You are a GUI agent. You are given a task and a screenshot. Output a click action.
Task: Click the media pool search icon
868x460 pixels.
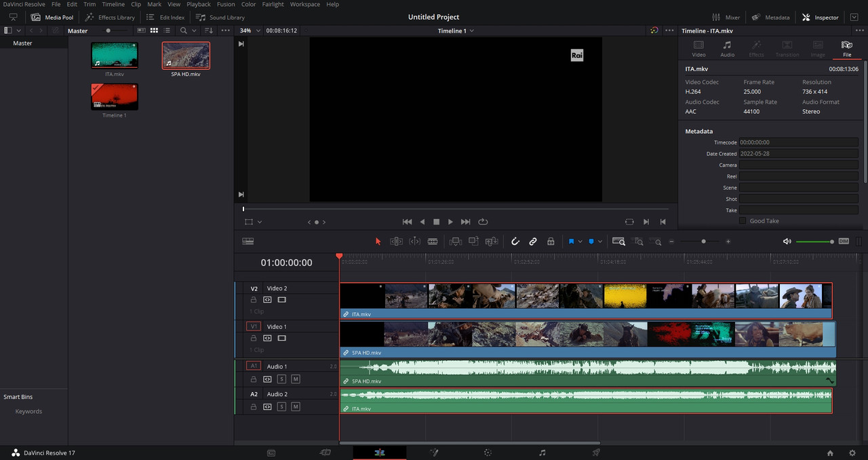(183, 31)
